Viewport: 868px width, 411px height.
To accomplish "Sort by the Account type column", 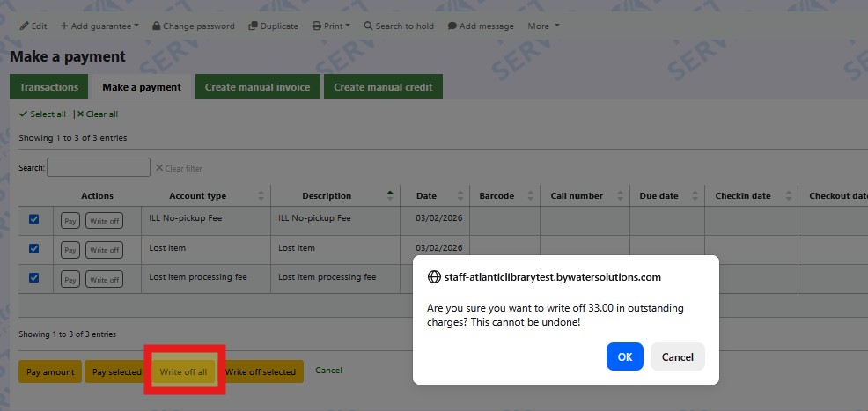I will [x=198, y=196].
